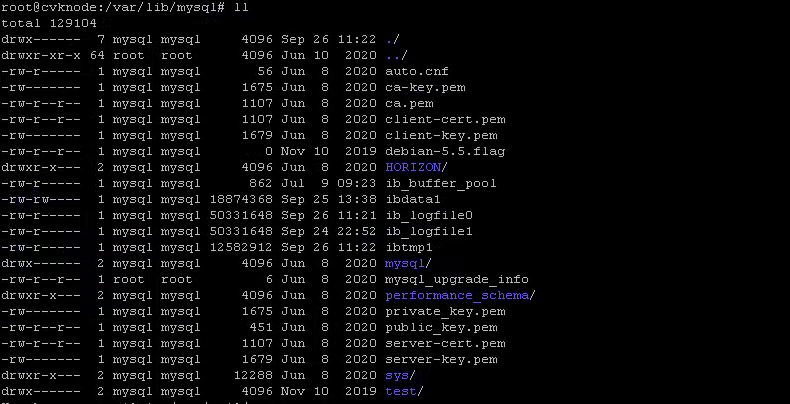Select the ibtmp1 file name

[410, 247]
